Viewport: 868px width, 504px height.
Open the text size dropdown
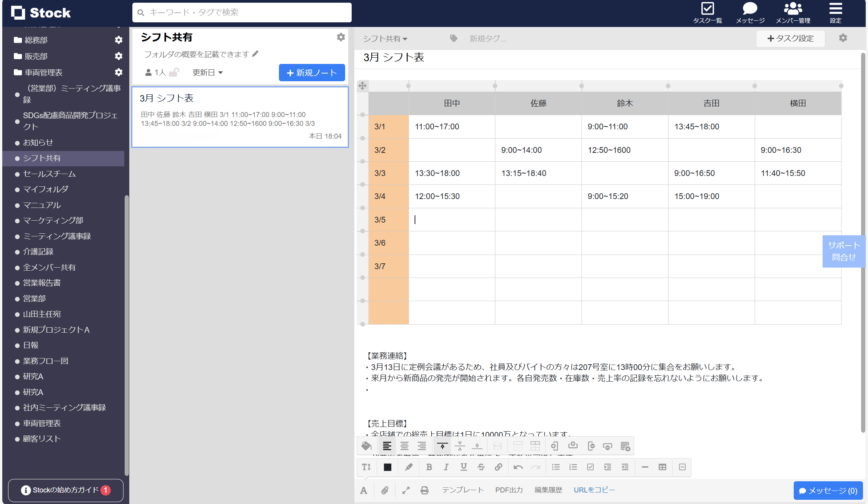366,467
